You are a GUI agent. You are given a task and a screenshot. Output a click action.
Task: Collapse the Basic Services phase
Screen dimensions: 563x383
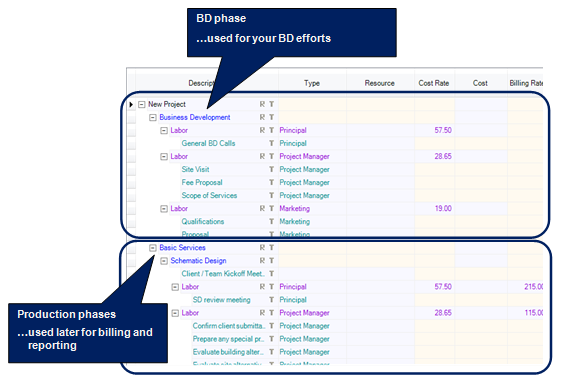(153, 248)
